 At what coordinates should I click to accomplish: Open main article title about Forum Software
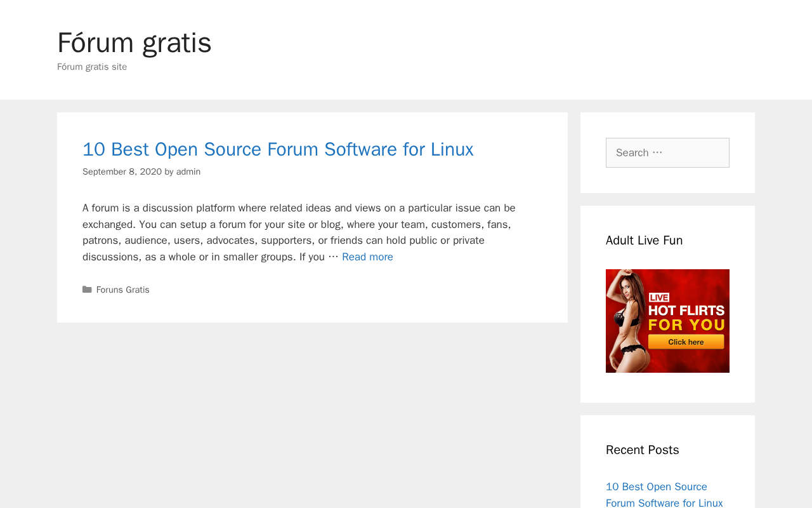point(278,149)
